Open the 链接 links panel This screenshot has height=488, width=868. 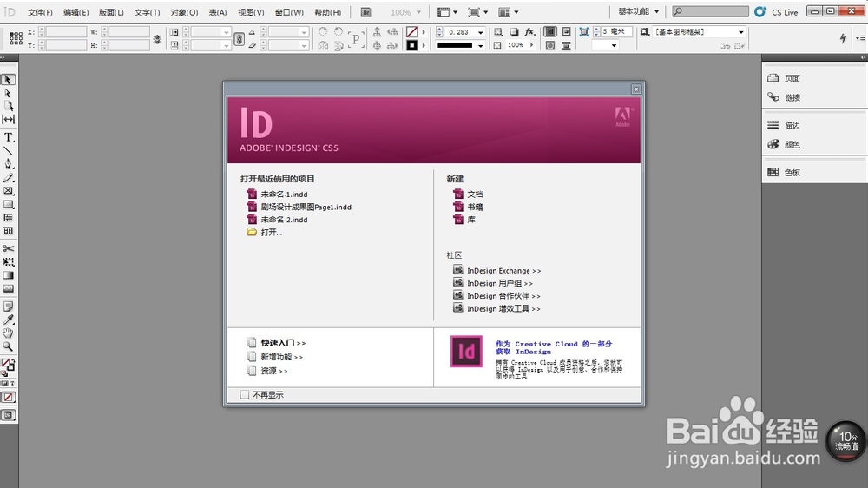[x=792, y=97]
